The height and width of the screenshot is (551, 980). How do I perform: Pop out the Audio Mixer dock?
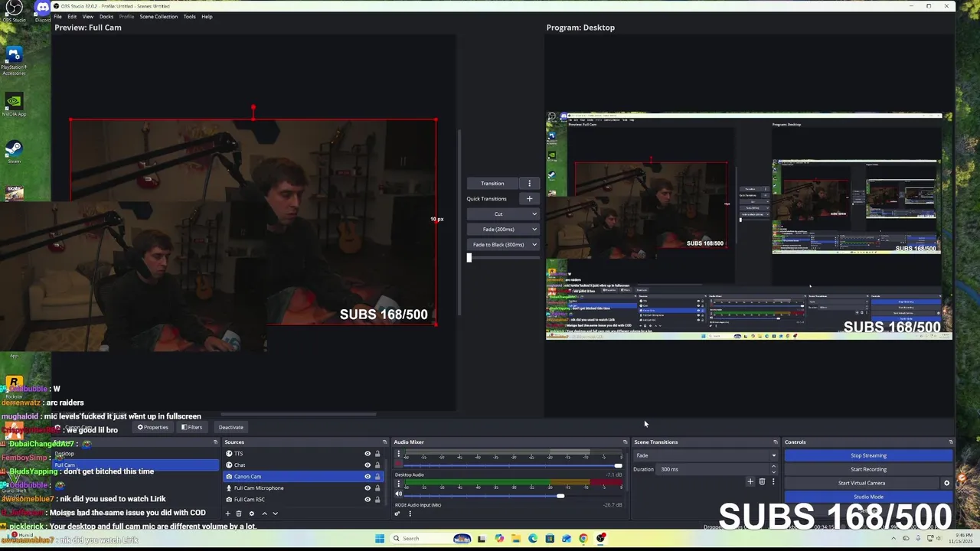point(625,442)
